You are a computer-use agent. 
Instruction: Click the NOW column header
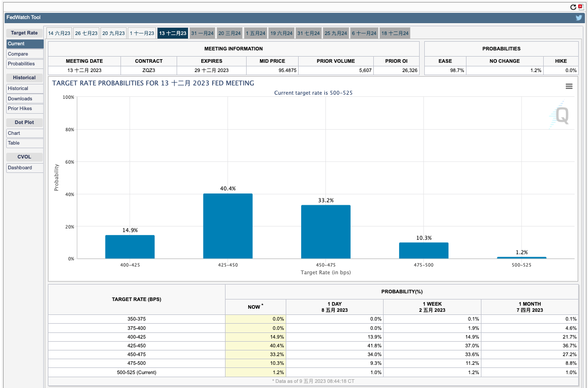255,307
